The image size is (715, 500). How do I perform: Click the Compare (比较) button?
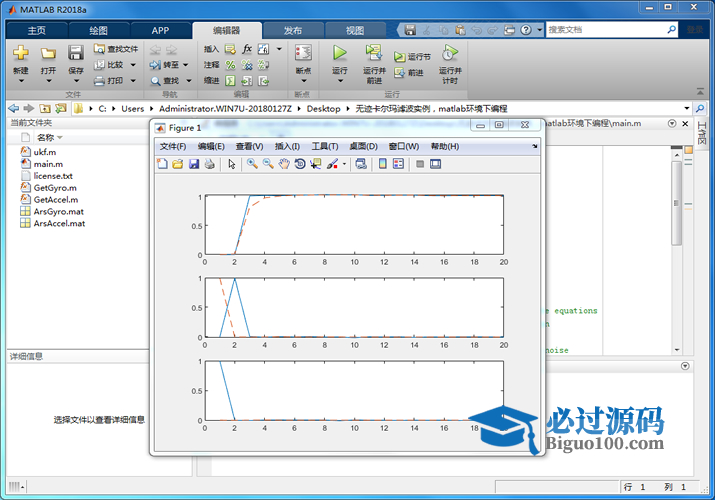(x=109, y=65)
